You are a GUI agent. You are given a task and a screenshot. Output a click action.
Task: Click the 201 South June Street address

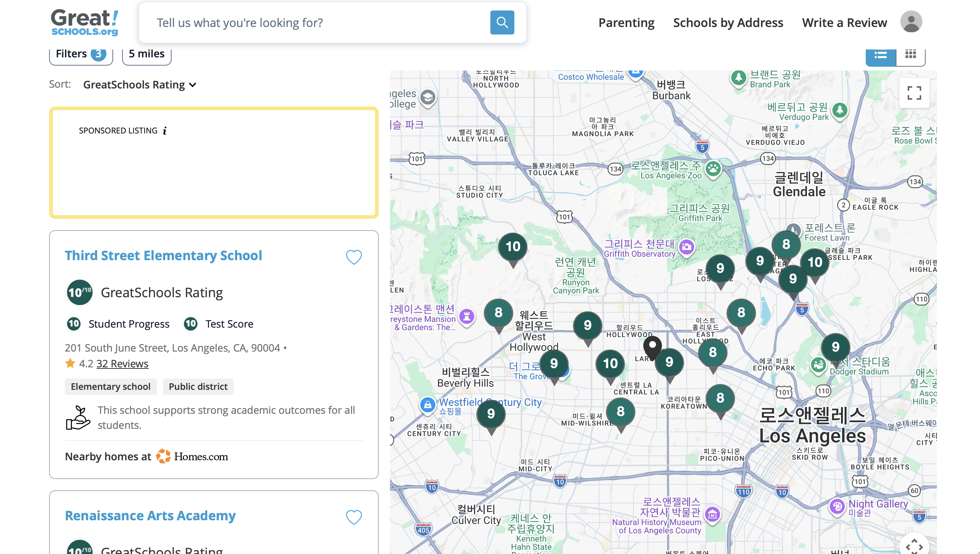(x=172, y=348)
